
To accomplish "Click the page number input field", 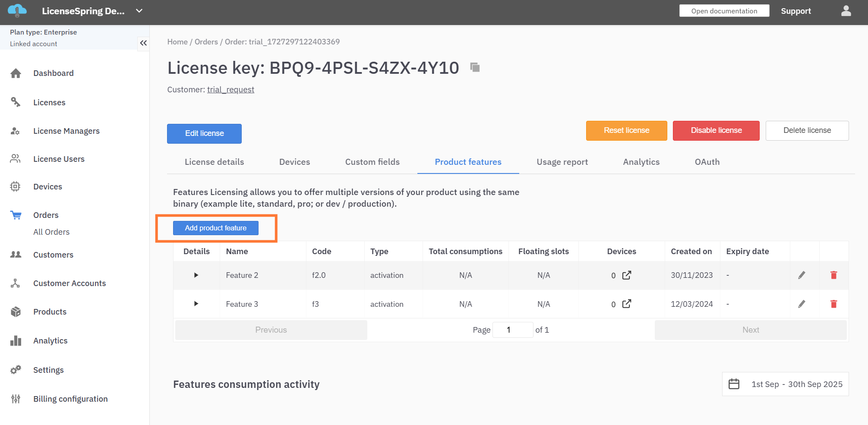I will pyautogui.click(x=512, y=330).
